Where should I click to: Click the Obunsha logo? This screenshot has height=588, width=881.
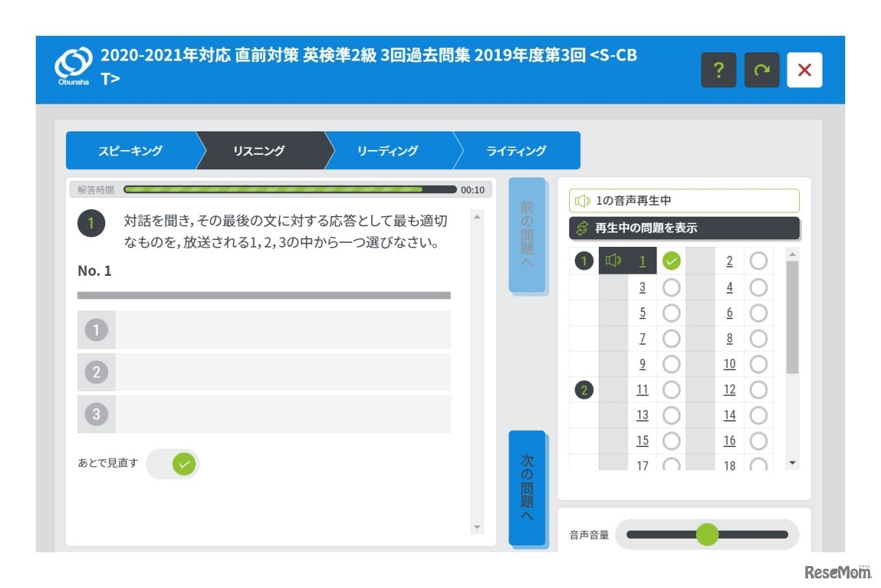pos(73,68)
